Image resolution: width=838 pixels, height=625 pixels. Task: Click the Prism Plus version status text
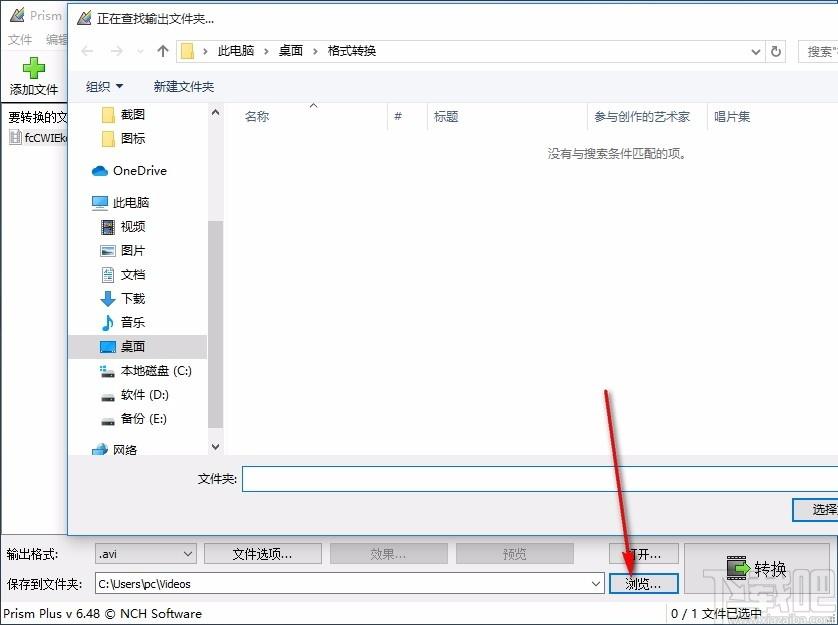(x=103, y=613)
